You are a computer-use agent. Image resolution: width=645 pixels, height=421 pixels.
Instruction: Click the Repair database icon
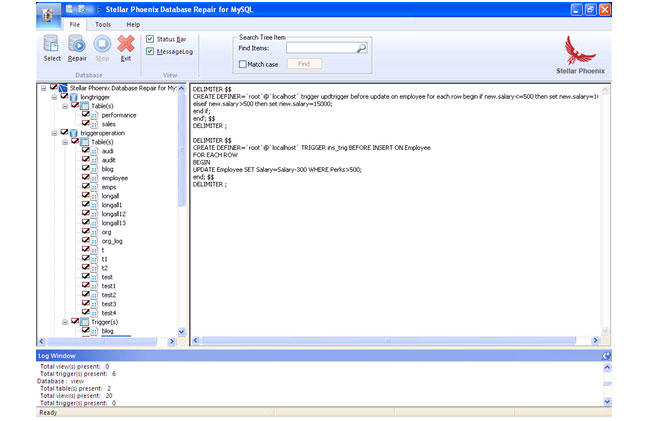click(77, 44)
